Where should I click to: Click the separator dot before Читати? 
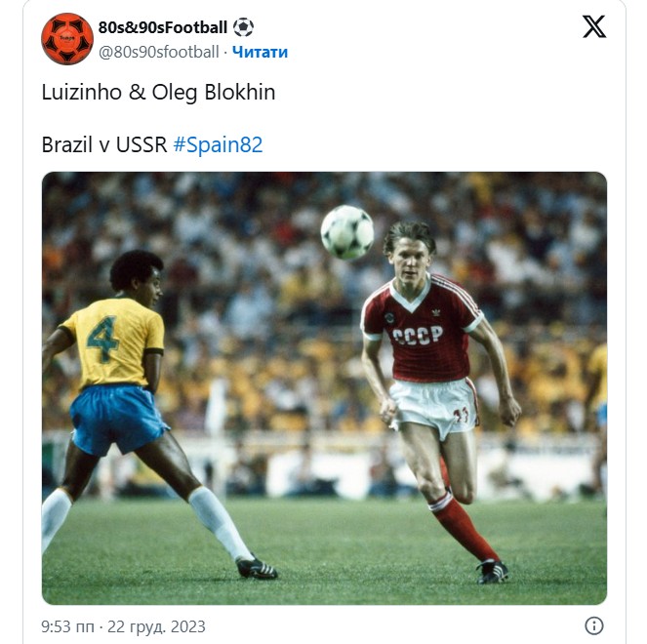click(225, 52)
